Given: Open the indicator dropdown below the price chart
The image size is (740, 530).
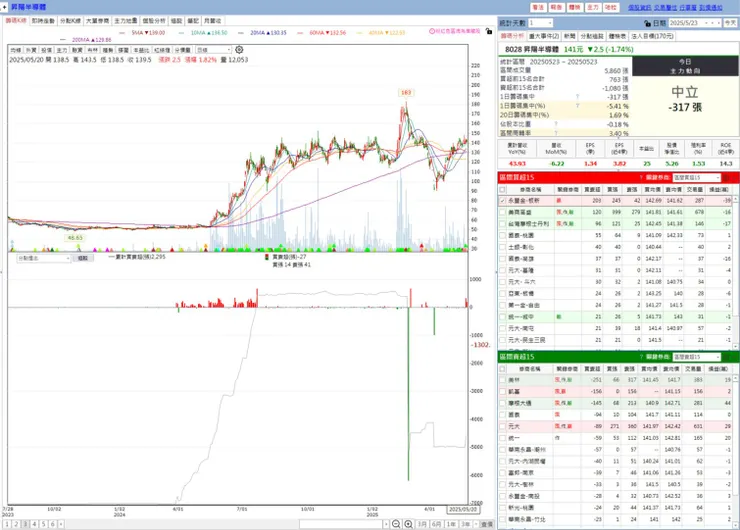Looking at the screenshot, I should pos(43,258).
